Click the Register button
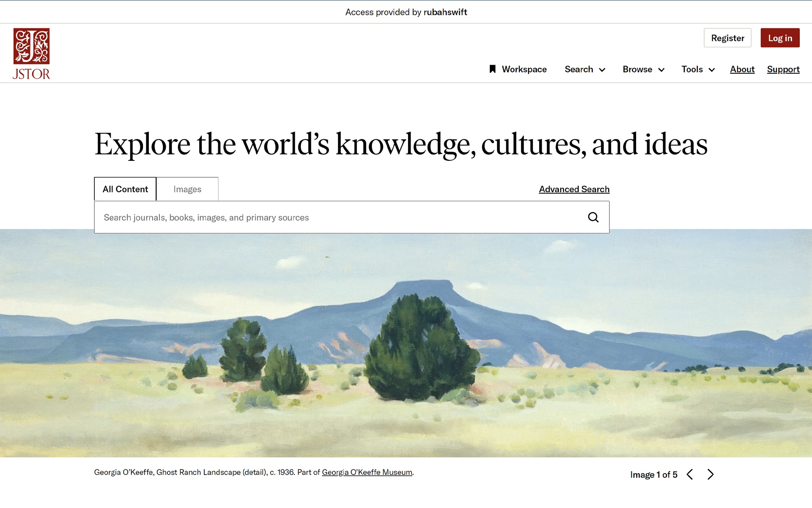Image resolution: width=812 pixels, height=508 pixels. (x=727, y=38)
